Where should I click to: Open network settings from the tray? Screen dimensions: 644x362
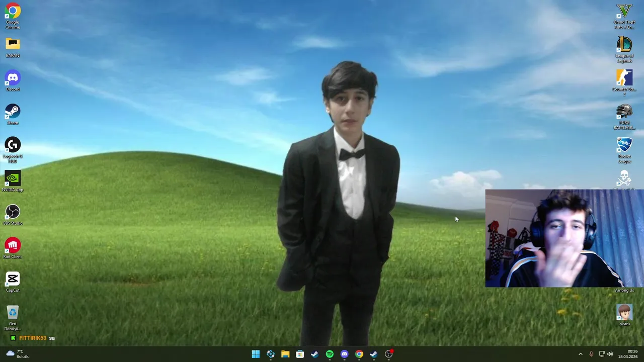click(x=602, y=354)
